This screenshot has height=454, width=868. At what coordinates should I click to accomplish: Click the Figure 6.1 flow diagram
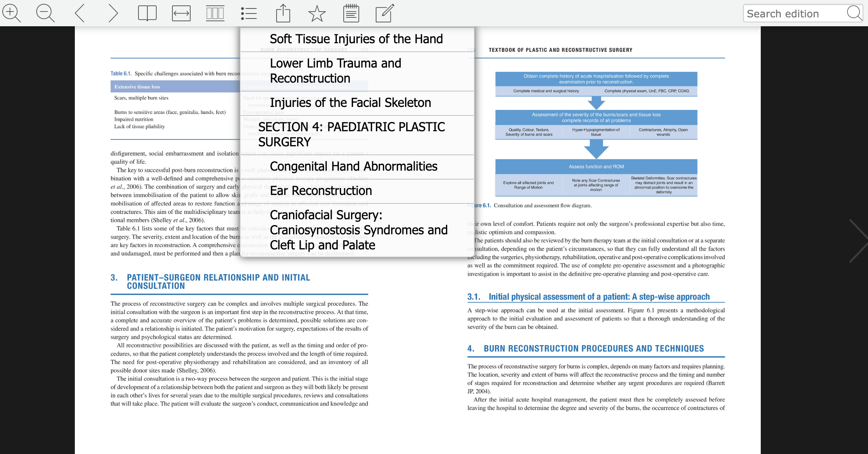(x=596, y=134)
